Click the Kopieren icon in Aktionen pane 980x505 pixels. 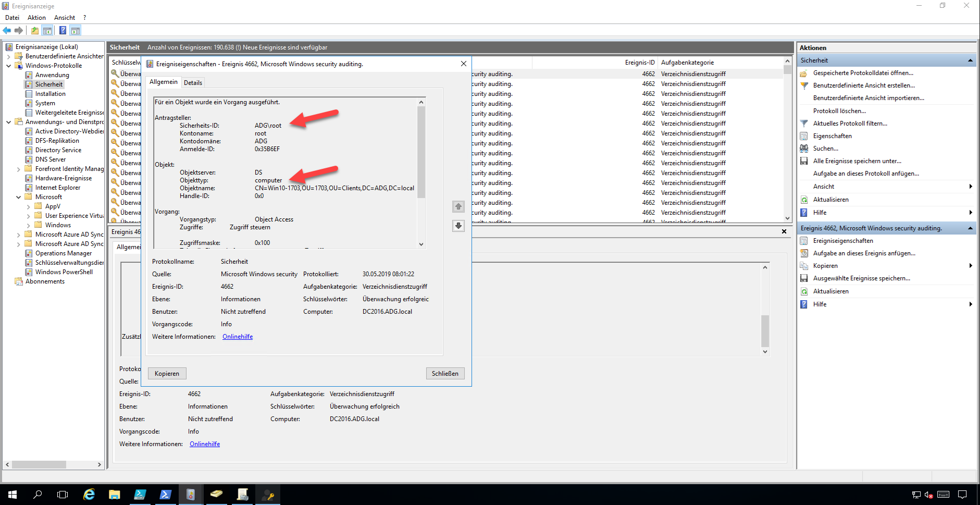pyautogui.click(x=804, y=266)
